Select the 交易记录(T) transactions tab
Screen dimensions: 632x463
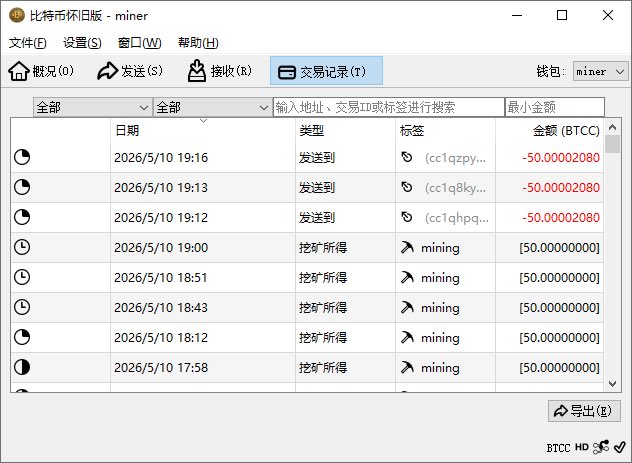(x=326, y=71)
